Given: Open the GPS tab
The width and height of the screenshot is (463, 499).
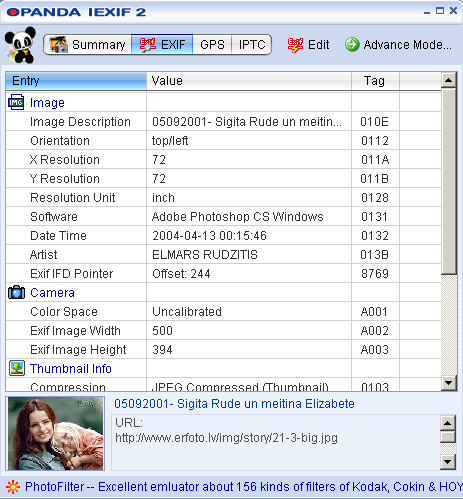Looking at the screenshot, I should click(212, 44).
